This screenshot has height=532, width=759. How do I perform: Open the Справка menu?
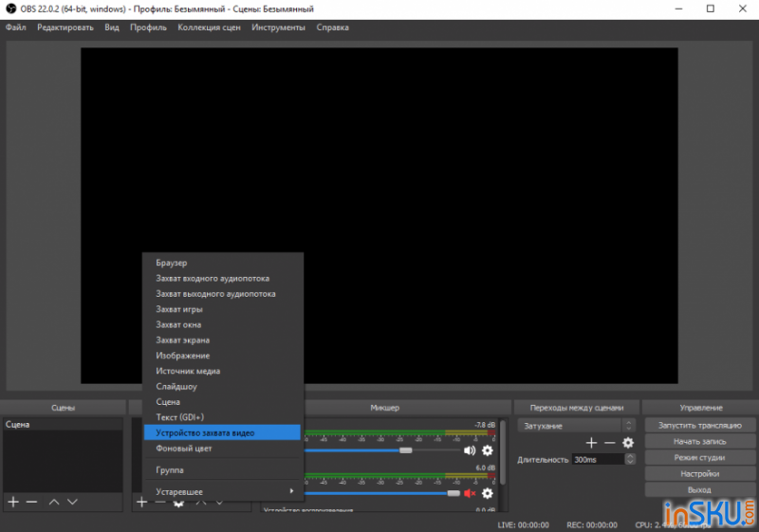click(x=333, y=28)
